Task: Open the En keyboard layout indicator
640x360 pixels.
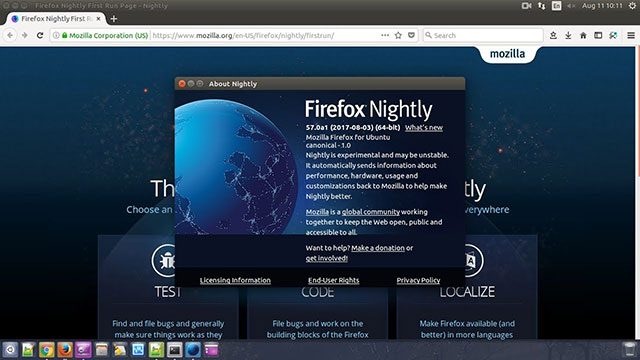Action: [x=556, y=6]
